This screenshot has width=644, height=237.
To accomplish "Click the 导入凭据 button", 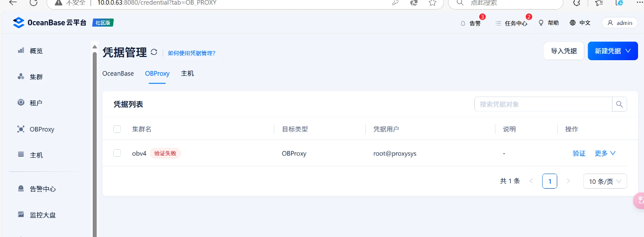I will [x=564, y=51].
